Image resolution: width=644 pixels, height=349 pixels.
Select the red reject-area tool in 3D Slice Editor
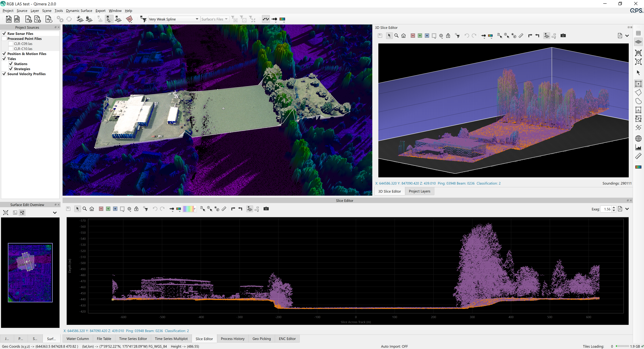tap(413, 36)
